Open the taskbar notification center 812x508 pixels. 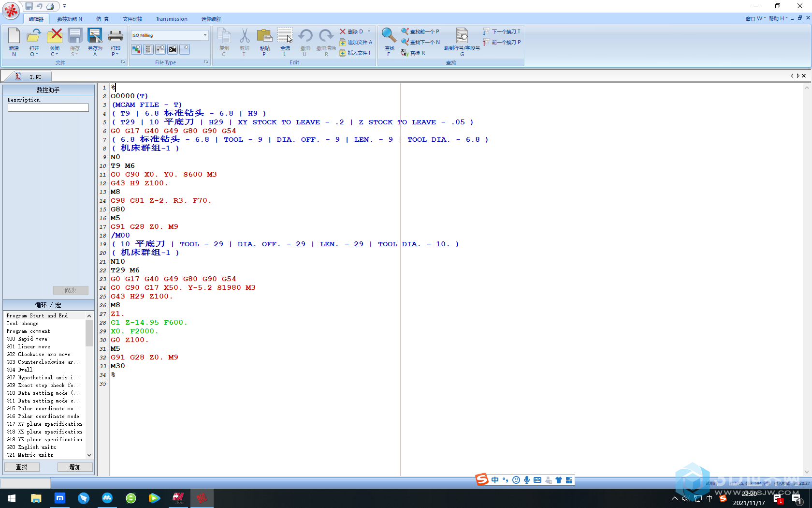point(796,499)
